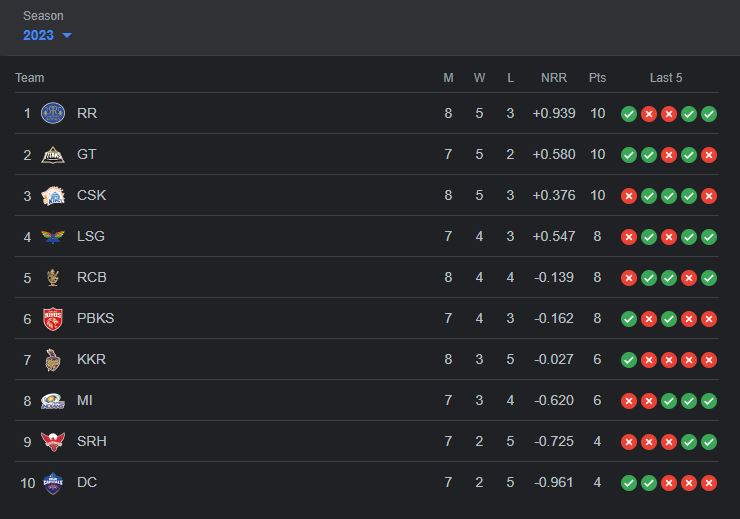Click the Pts column header
The height and width of the screenshot is (519, 740).
597,78
